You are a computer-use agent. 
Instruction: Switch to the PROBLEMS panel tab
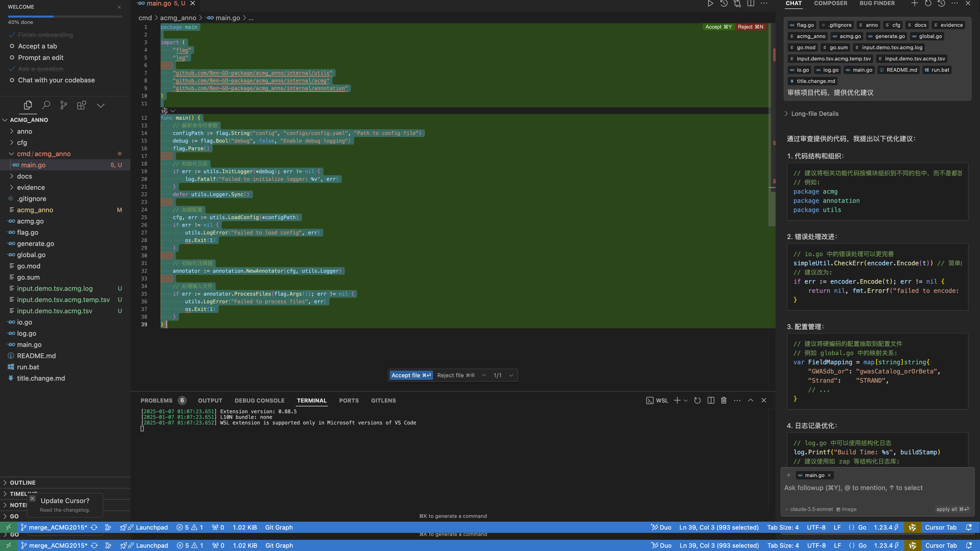coord(156,400)
